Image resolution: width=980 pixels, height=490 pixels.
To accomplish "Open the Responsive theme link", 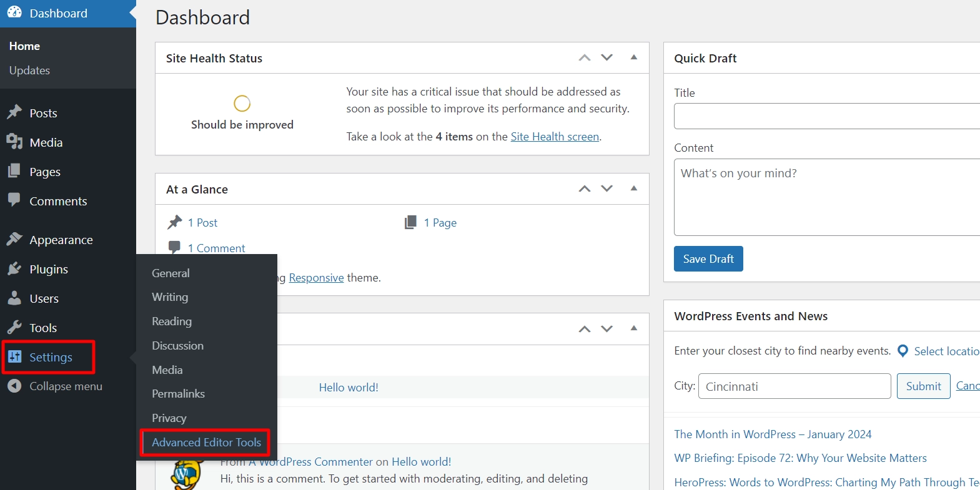I will point(316,278).
